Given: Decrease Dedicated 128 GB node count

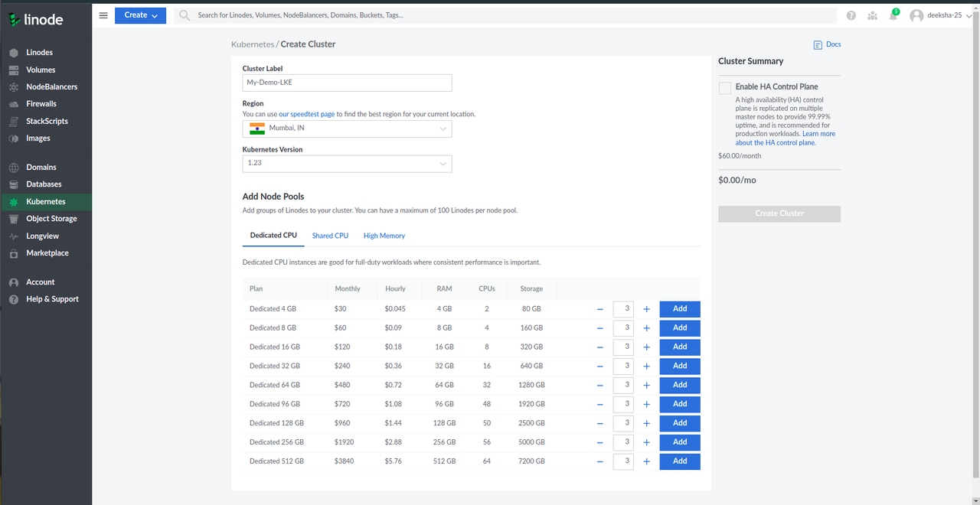Looking at the screenshot, I should [600, 423].
